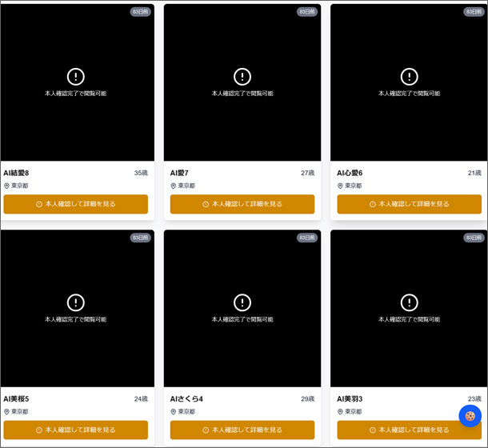
Task: Click the 83日前 badge on AI結愛8 card
Action: (140, 12)
